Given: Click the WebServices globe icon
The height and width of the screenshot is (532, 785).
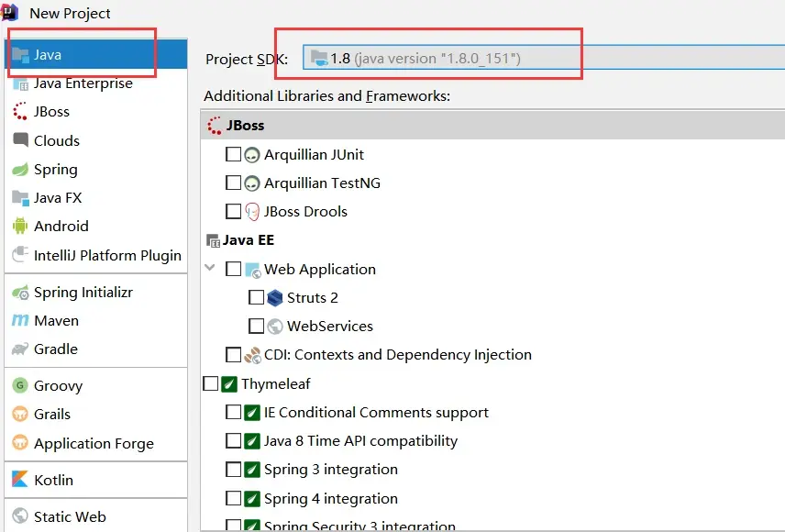Looking at the screenshot, I should coord(275,327).
